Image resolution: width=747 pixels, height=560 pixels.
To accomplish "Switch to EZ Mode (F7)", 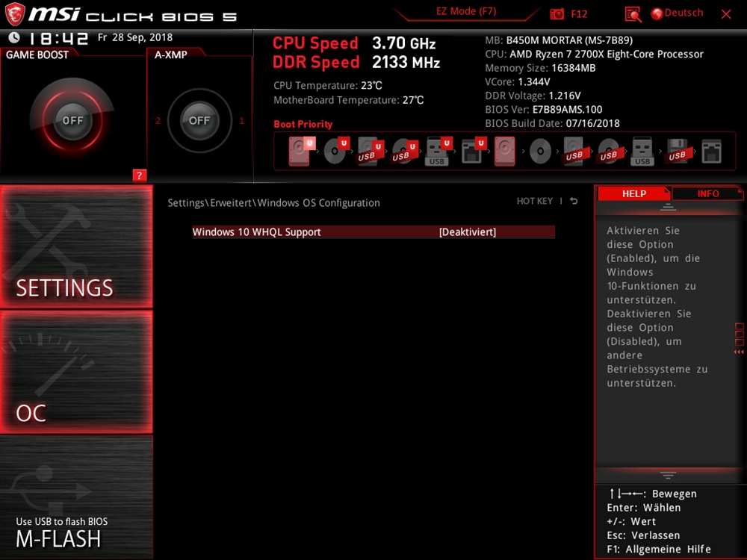I will (x=466, y=11).
